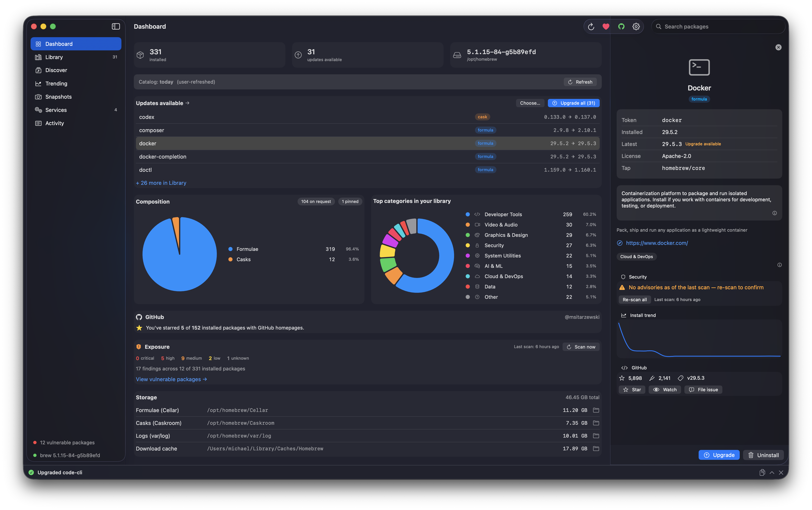Image resolution: width=812 pixels, height=510 pixels.
Task: Click the Cloud & DevOps category tag
Action: pos(636,256)
